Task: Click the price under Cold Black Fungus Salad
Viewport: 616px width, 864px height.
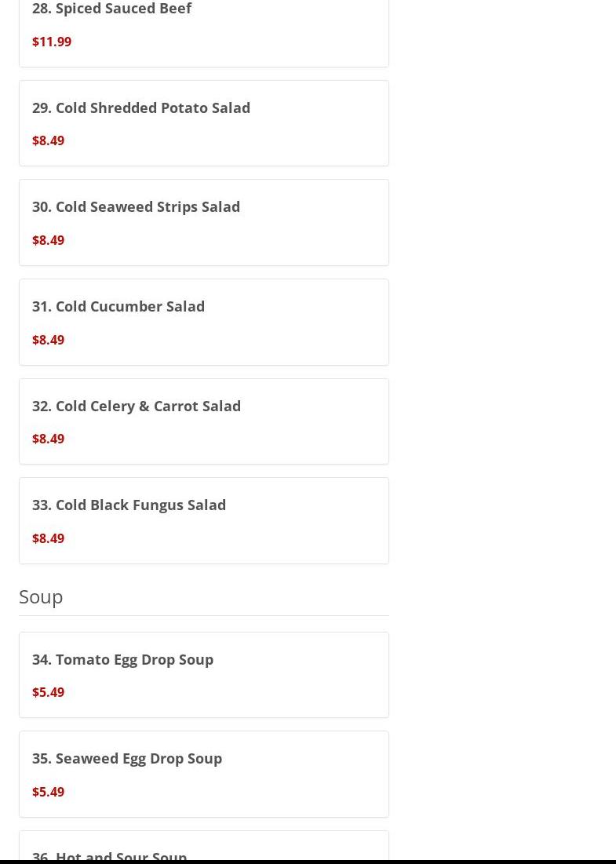Action: pos(49,538)
